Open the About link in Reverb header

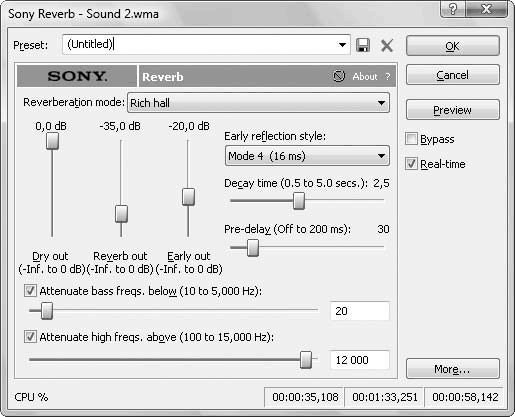pos(365,77)
